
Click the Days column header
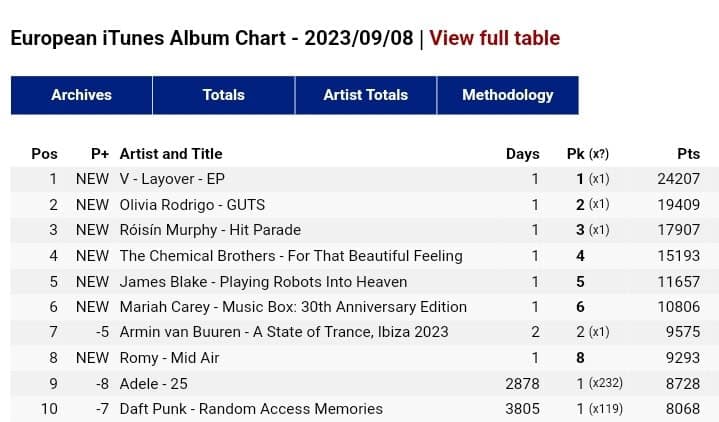pyautogui.click(x=522, y=154)
